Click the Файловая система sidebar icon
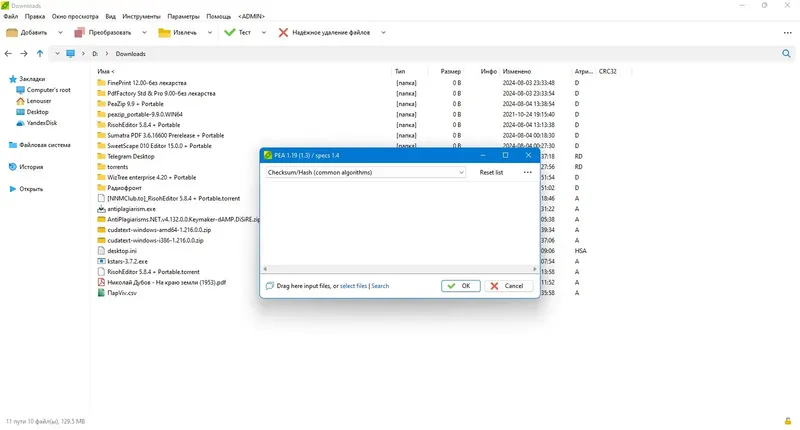The height and width of the screenshot is (430, 800). [13, 145]
